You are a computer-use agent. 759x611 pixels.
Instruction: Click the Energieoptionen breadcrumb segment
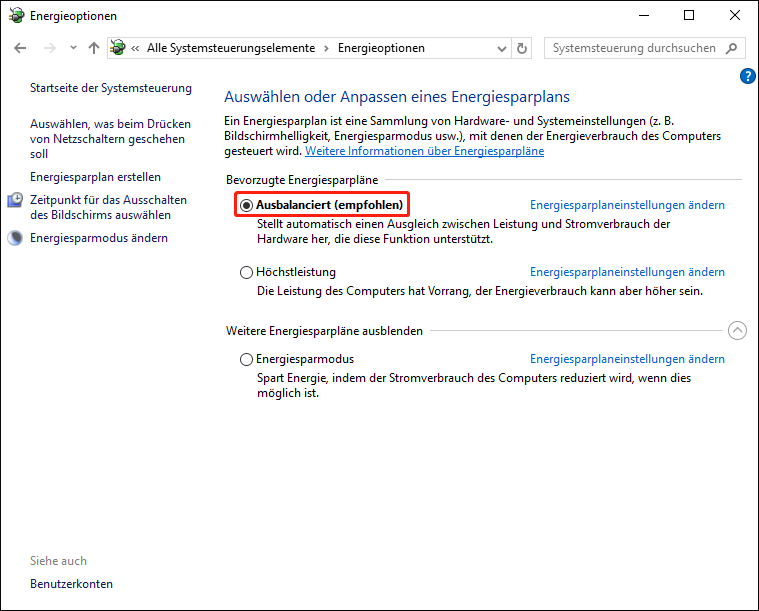(x=381, y=48)
